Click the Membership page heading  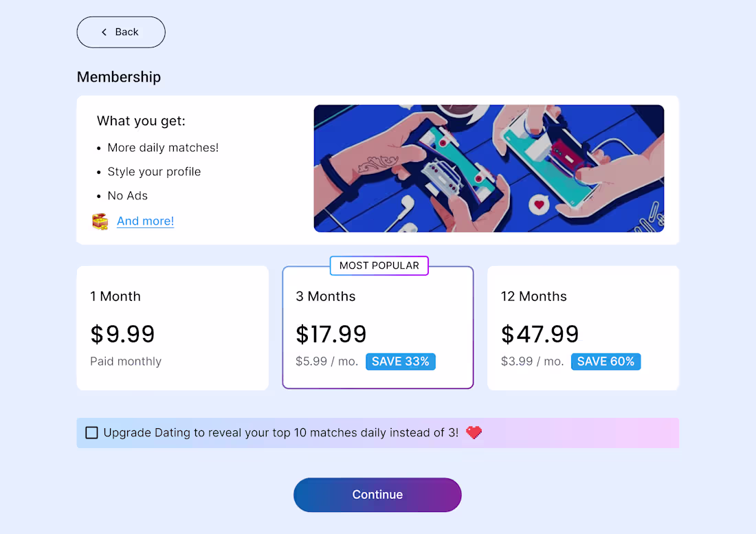(118, 77)
